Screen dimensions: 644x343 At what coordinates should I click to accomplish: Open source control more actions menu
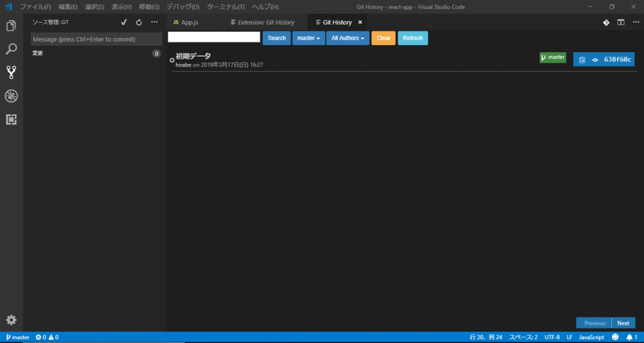coord(154,22)
